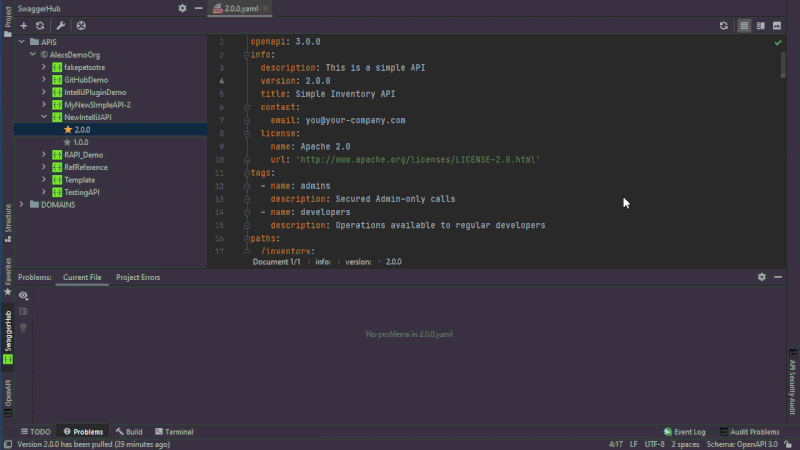Image resolution: width=800 pixels, height=450 pixels.
Task: Open the Favorites tool window
Action: pos(7,276)
